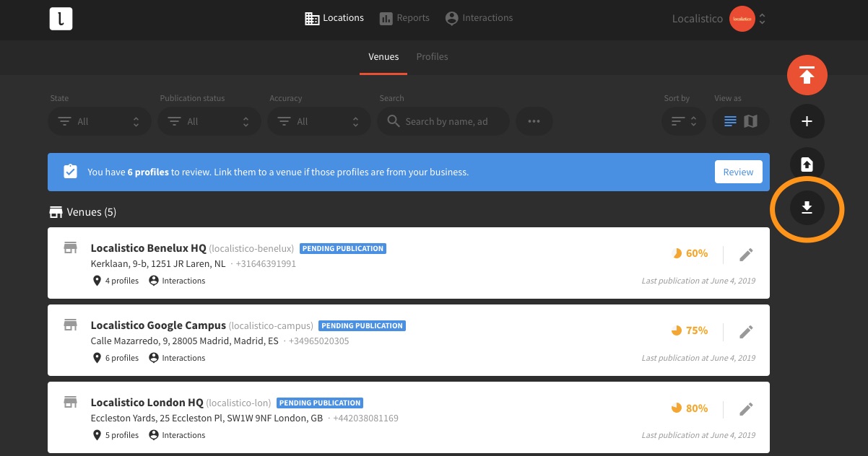Click the Localistico logo in top bar
The height and width of the screenshot is (456, 868).
click(x=61, y=19)
